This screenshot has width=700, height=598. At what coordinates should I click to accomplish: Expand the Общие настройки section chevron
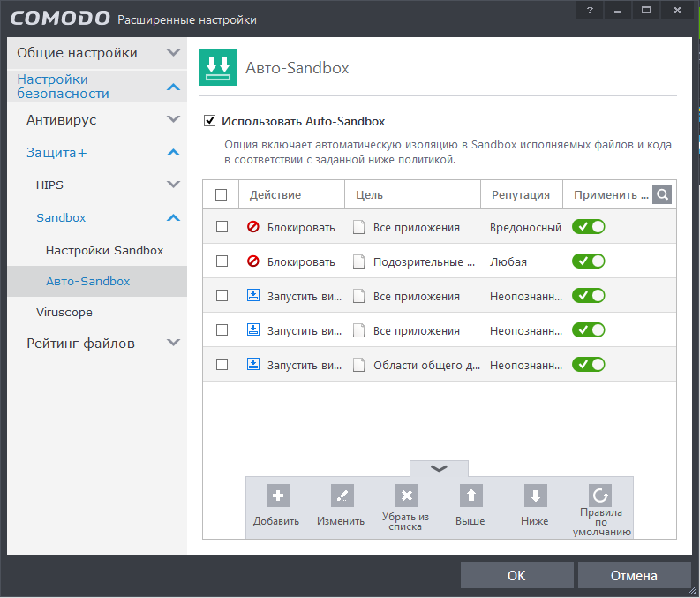173,53
